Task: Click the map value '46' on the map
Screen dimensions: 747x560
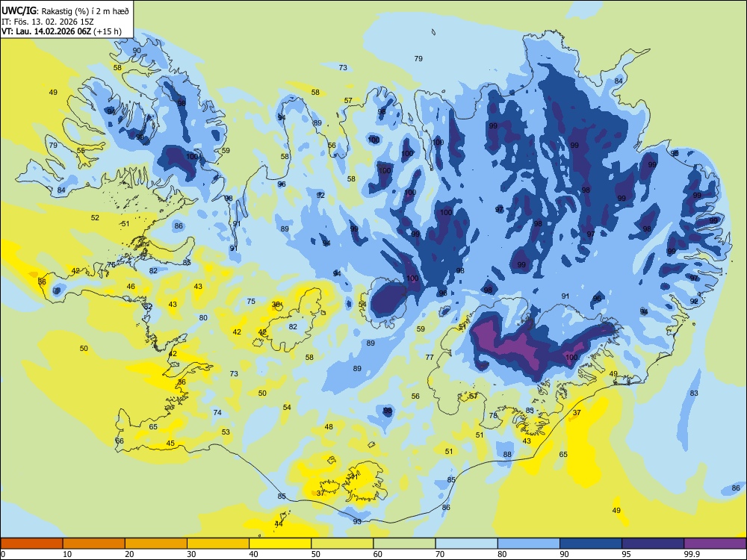Action: coord(131,287)
